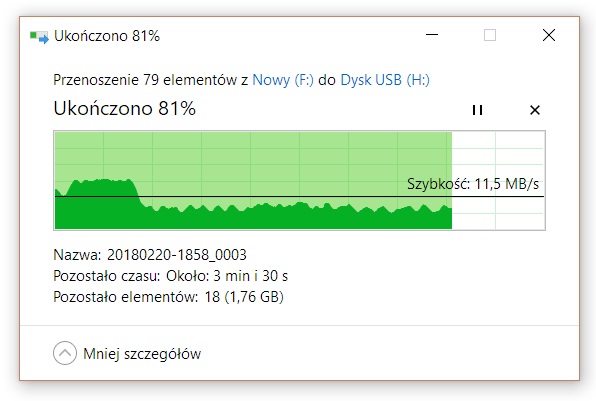The width and height of the screenshot is (596, 401).
Task: Click remaining items count 18 (1,76 GB)
Action: point(244,297)
